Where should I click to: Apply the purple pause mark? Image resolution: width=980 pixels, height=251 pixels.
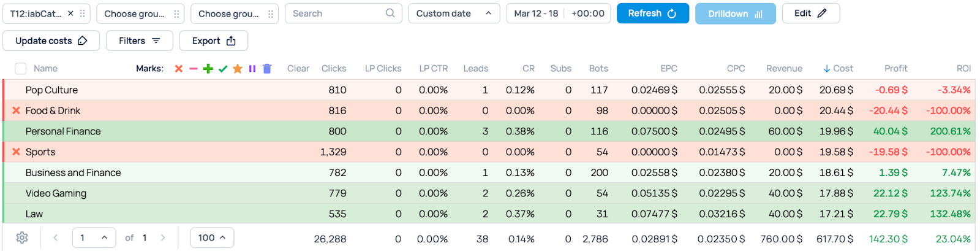coord(252,69)
